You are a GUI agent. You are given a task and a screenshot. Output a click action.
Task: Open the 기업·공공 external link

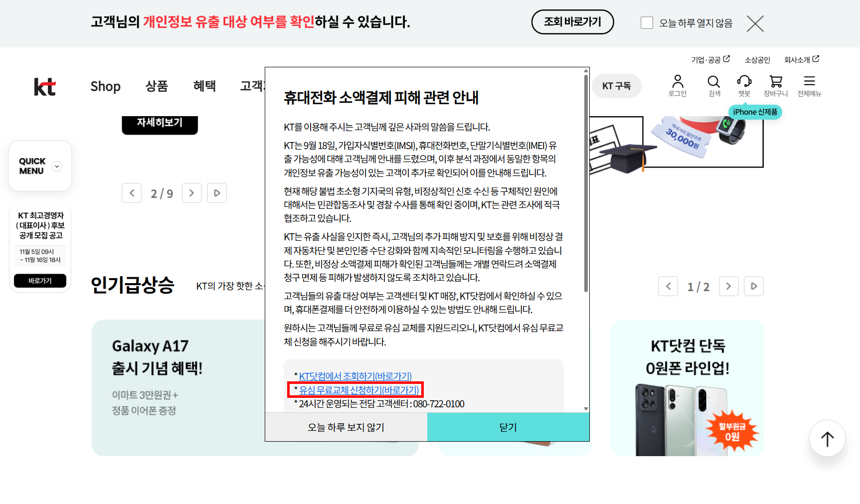[710, 59]
